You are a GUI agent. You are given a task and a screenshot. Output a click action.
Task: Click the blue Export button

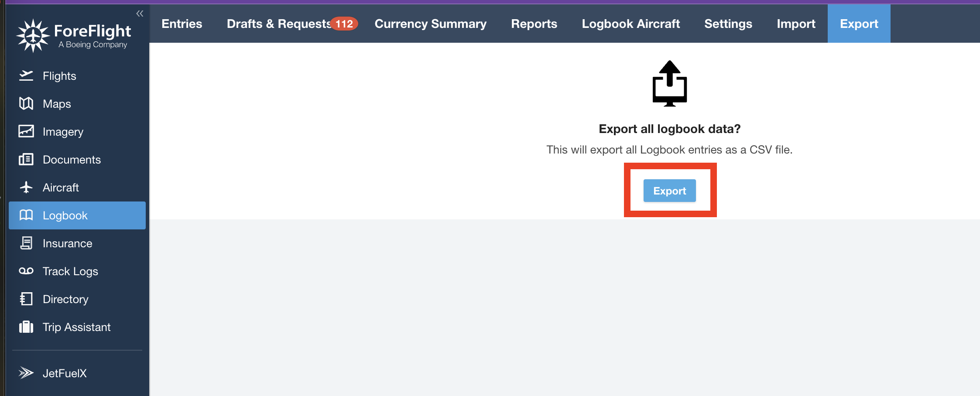click(669, 191)
